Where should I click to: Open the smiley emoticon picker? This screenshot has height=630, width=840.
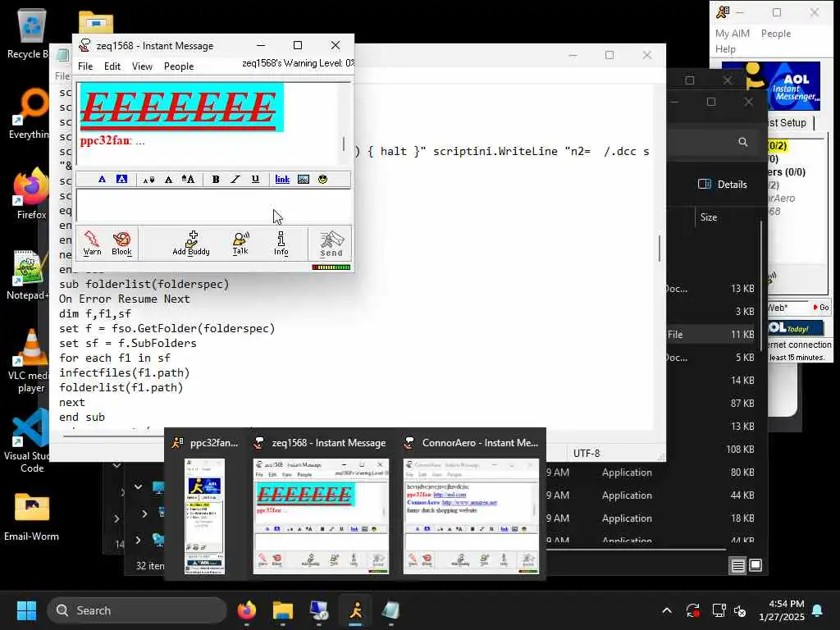(x=322, y=180)
